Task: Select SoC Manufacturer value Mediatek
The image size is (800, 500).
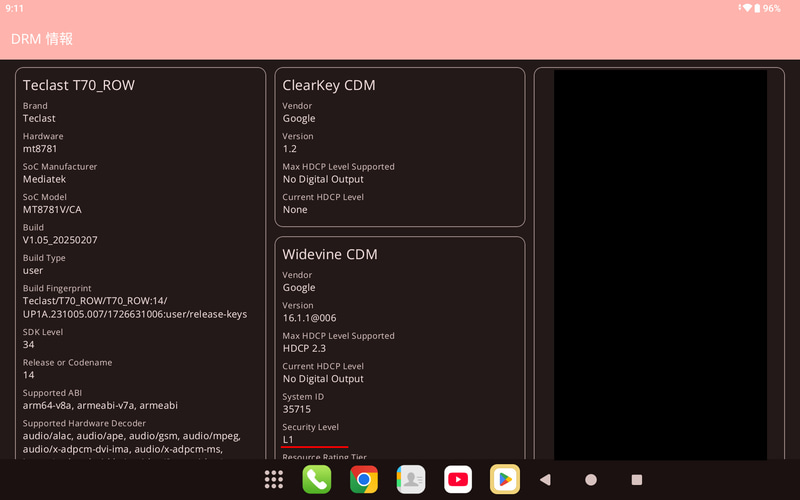Action: (x=44, y=179)
